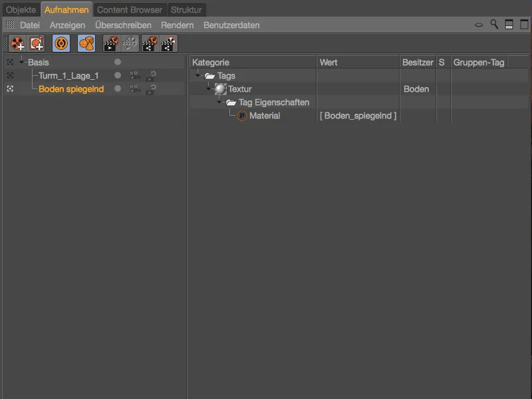Collapse the Tag Eigenschaften folder arrow
Viewport: 532px width, 399px height.
tap(219, 102)
